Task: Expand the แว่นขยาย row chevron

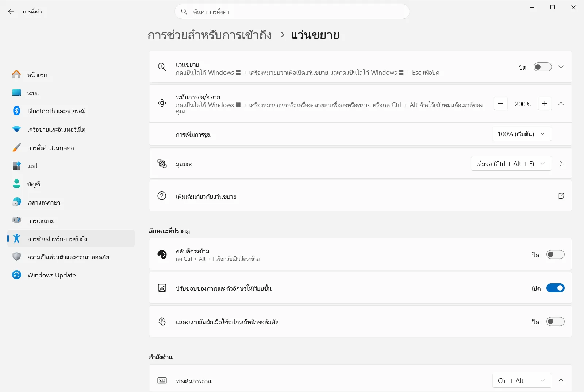Action: pos(561,67)
